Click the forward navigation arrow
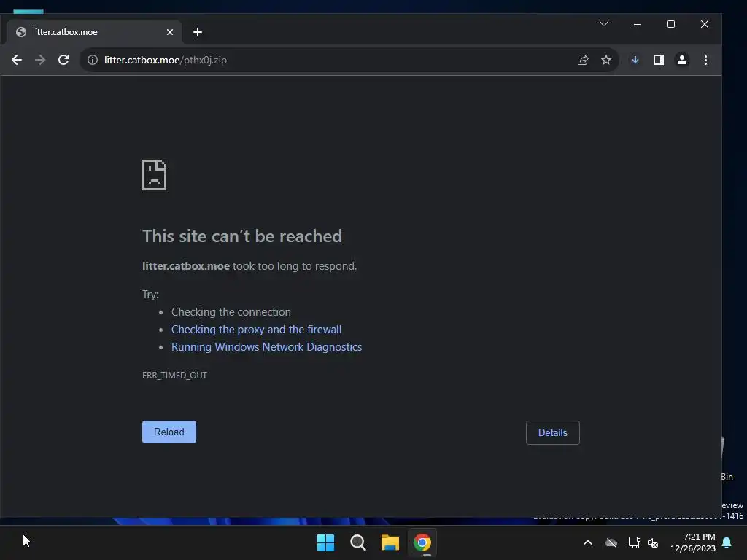Viewport: 747px width, 560px height. [x=40, y=60]
